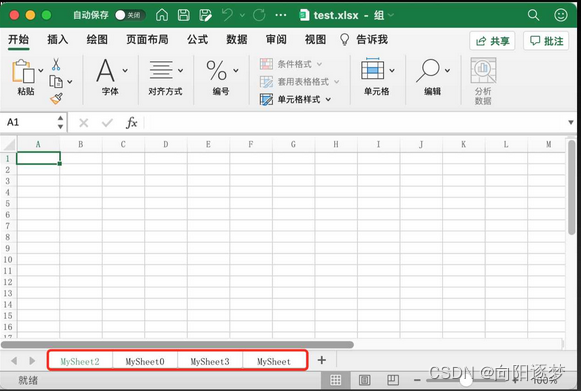Open the 编辑 editing group

tap(432, 77)
